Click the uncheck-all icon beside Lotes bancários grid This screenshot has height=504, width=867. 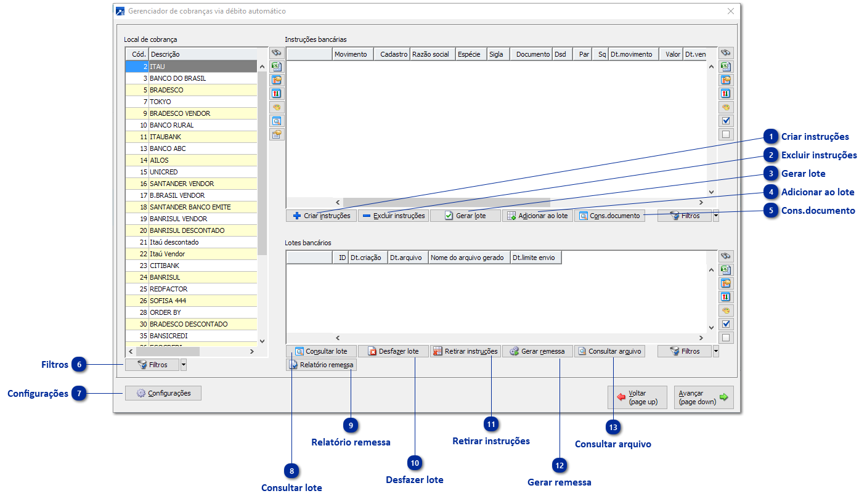tap(726, 338)
